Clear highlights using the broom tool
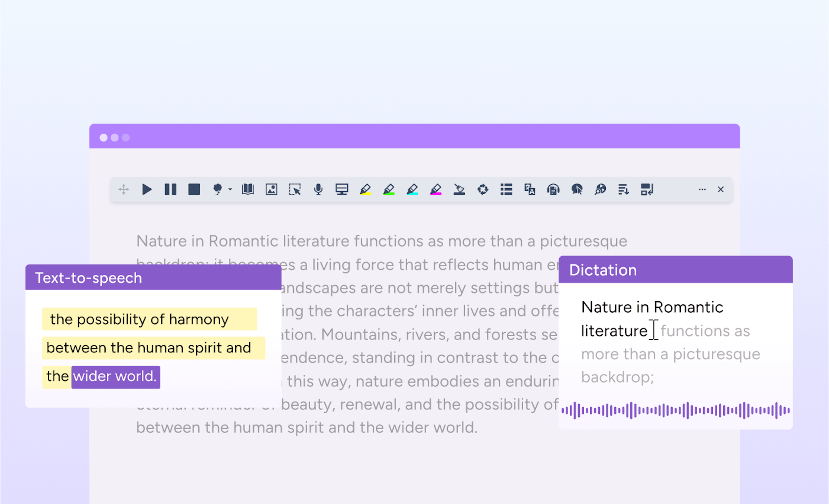This screenshot has width=829, height=504. coord(460,190)
